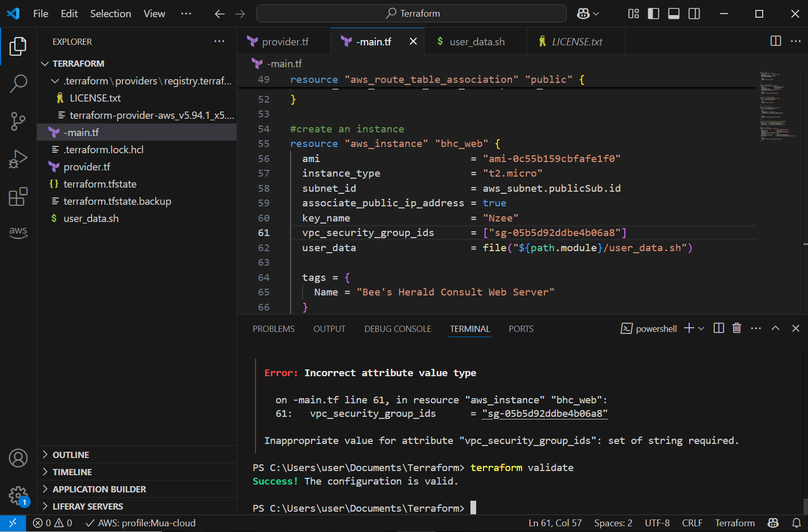This screenshot has width=808, height=532.
Task: Open the Source Control view icon
Action: tap(18, 121)
